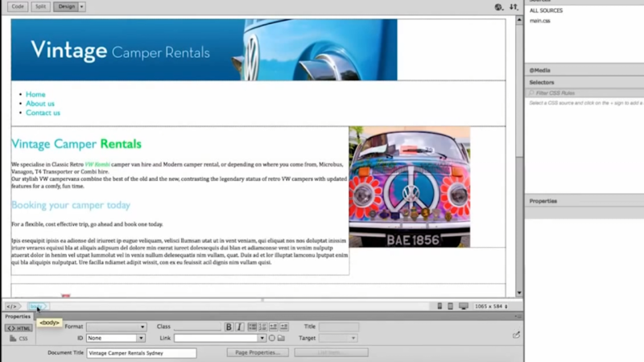Choose mobile size preview icon
Viewport: 644px width, 362px height.
(x=440, y=306)
